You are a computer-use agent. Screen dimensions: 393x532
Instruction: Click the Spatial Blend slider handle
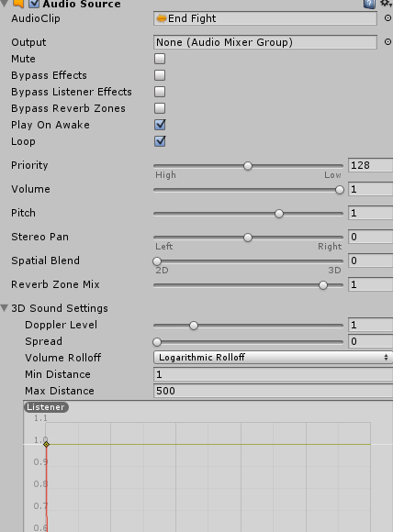tap(157, 261)
